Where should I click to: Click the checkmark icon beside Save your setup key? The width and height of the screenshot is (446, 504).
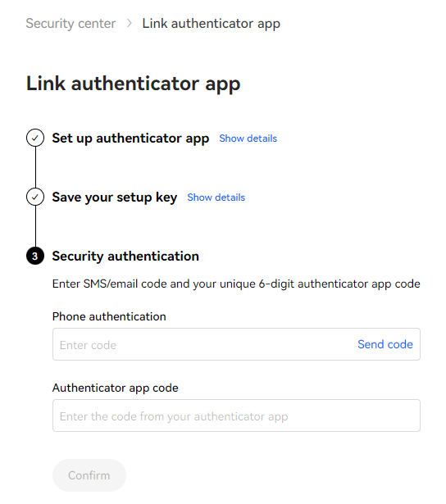pyautogui.click(x=35, y=197)
